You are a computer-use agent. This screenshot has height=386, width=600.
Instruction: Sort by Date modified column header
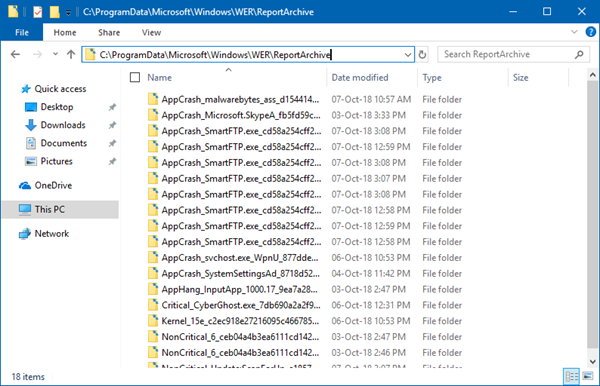tap(360, 78)
